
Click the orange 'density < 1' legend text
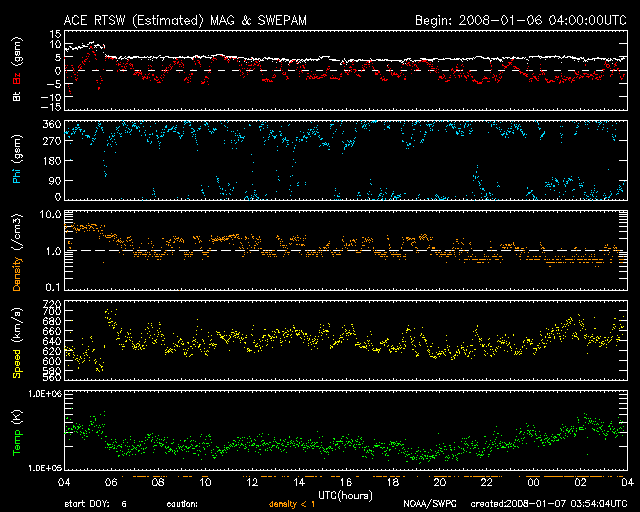(295, 504)
